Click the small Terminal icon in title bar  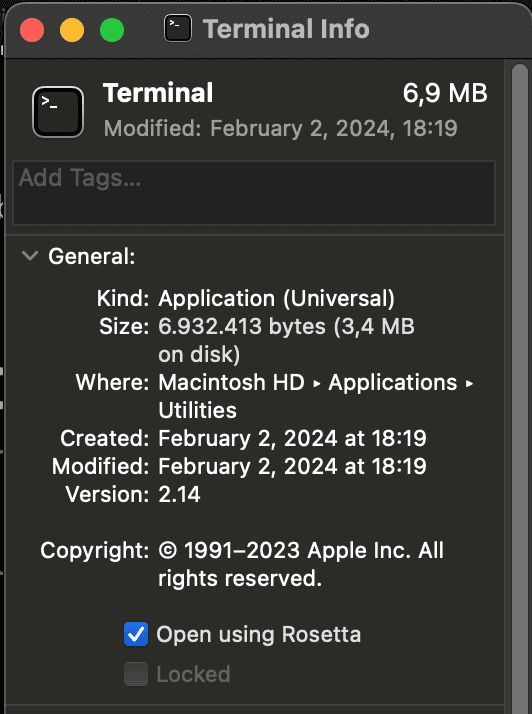pyautogui.click(x=178, y=28)
